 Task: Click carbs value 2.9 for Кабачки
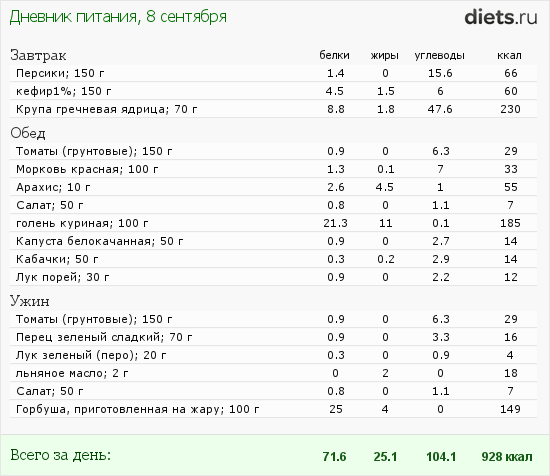pos(441,259)
